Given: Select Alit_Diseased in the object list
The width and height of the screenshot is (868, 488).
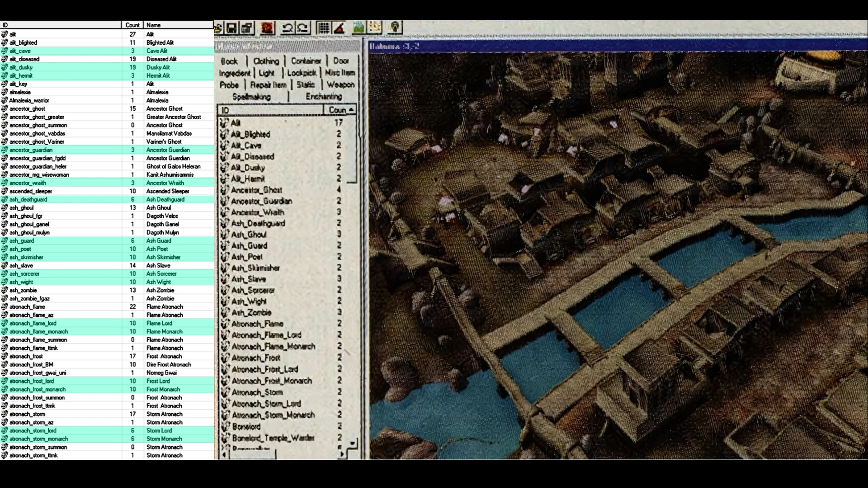Looking at the screenshot, I should [x=252, y=156].
